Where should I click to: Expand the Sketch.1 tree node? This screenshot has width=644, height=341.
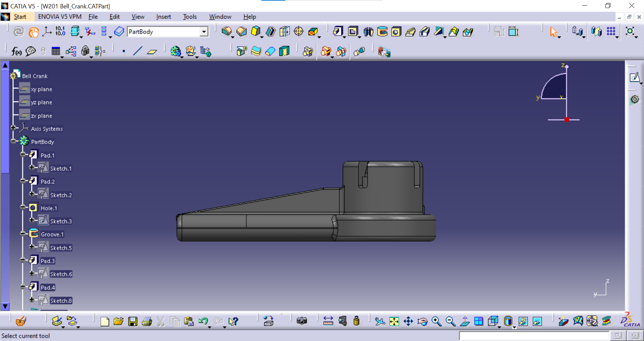tap(32, 167)
